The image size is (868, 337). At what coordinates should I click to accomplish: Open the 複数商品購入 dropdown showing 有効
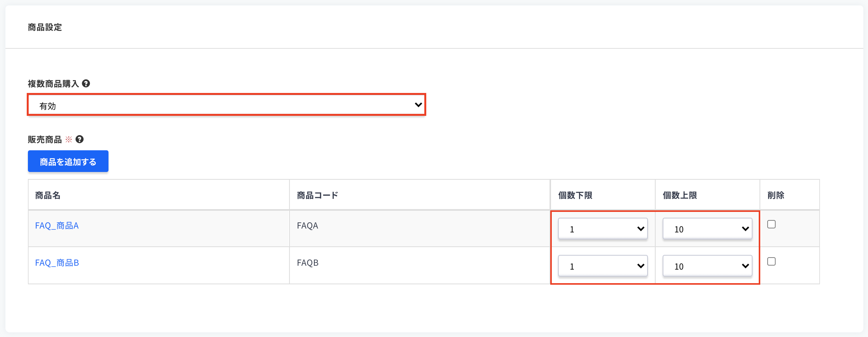point(226,105)
